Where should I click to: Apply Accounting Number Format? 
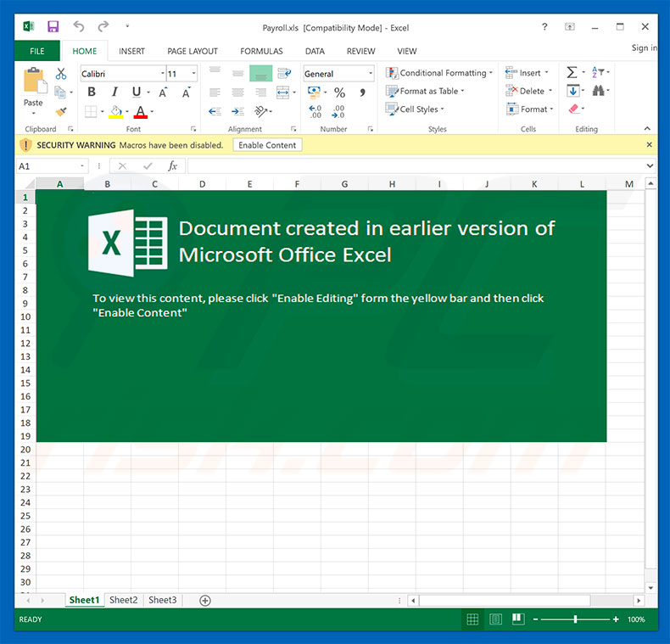coord(314,92)
